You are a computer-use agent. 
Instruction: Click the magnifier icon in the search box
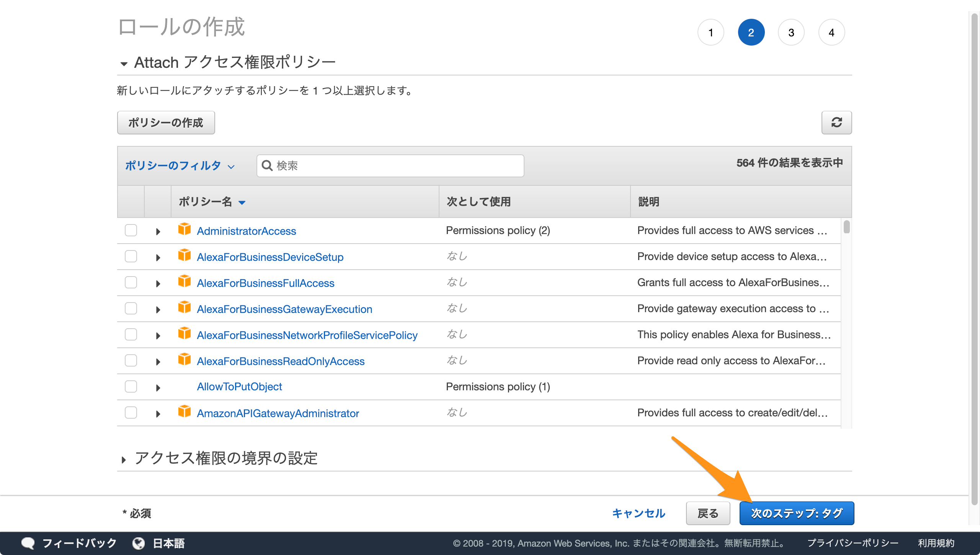coord(267,165)
